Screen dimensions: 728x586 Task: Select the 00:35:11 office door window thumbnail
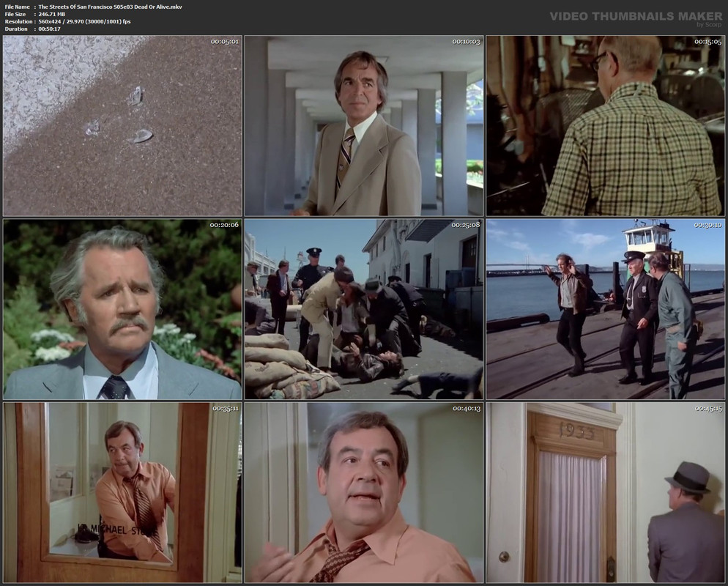tap(122, 493)
